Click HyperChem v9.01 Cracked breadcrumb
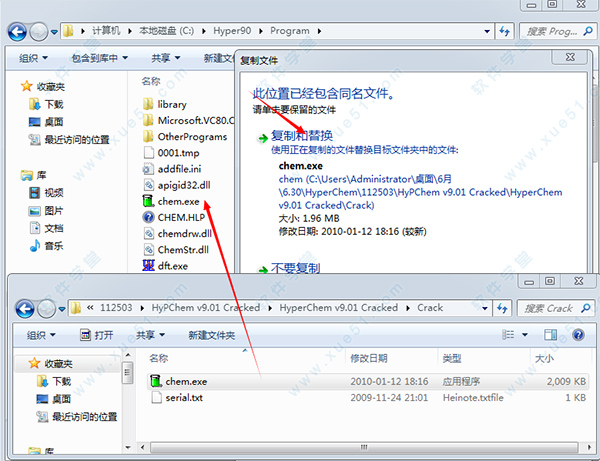Viewport: 600px width, 461px height. (x=339, y=308)
